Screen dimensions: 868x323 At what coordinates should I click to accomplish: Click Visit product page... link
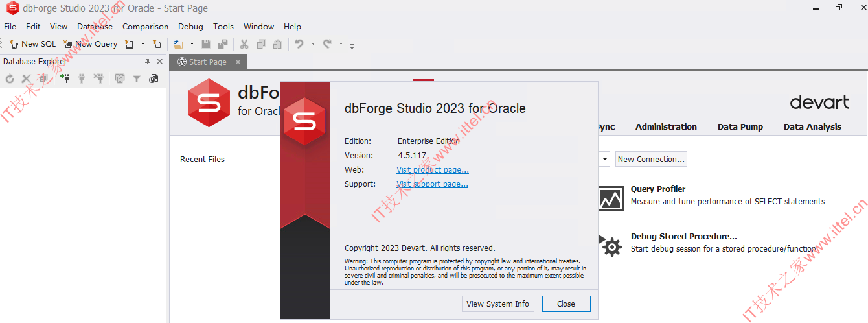coord(433,170)
